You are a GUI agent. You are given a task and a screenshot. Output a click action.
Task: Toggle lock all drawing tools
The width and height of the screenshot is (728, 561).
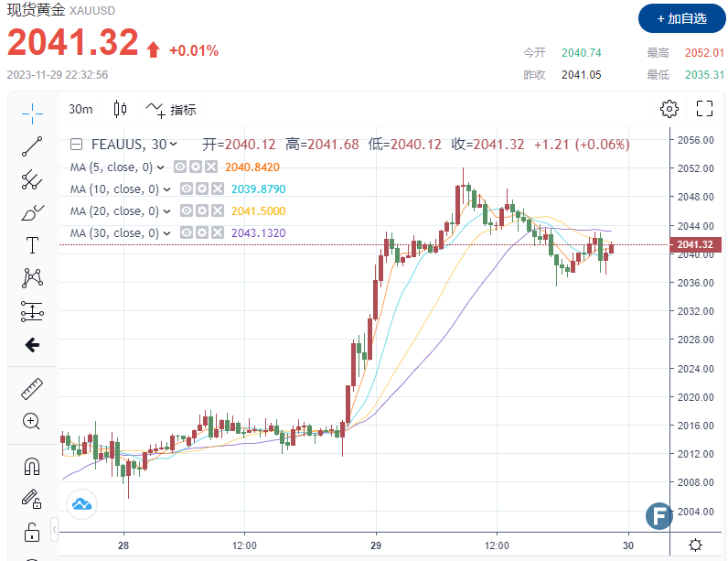coord(32,532)
